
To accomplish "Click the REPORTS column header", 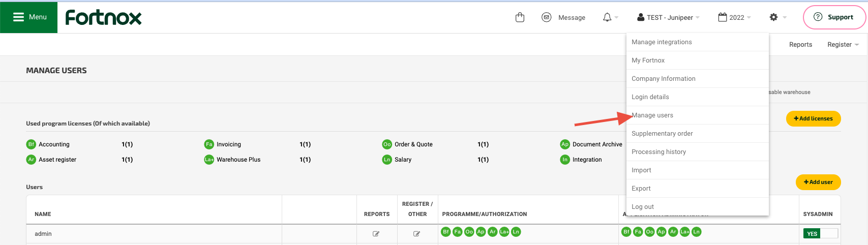I will click(x=377, y=215).
